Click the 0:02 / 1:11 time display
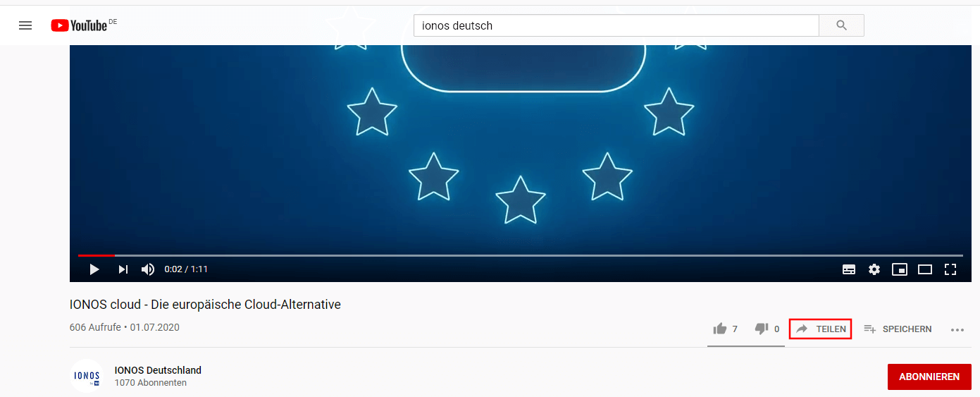The width and height of the screenshot is (980, 397). click(x=186, y=269)
